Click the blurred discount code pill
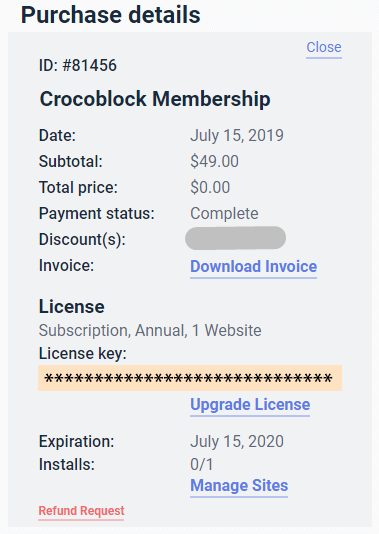The height and width of the screenshot is (534, 379). (235, 238)
